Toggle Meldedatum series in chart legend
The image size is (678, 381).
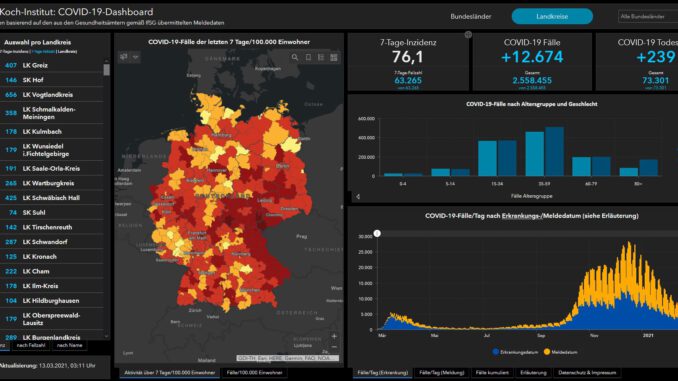tap(560, 352)
